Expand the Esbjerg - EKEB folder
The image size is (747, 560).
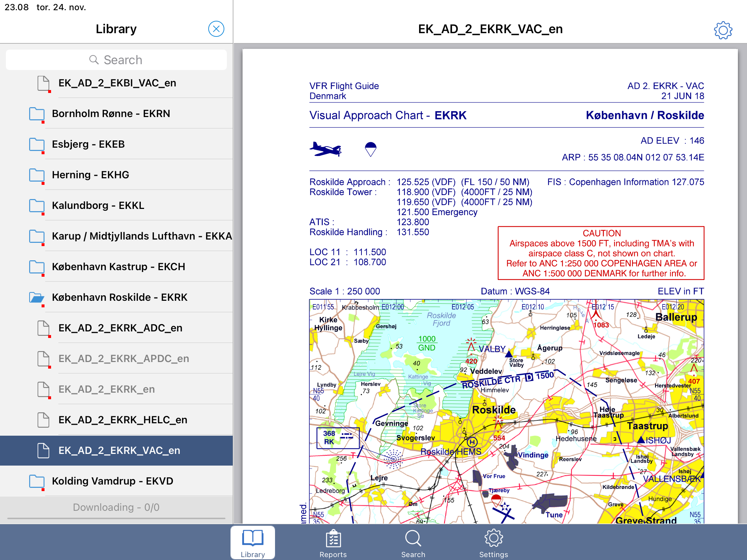coord(116,144)
